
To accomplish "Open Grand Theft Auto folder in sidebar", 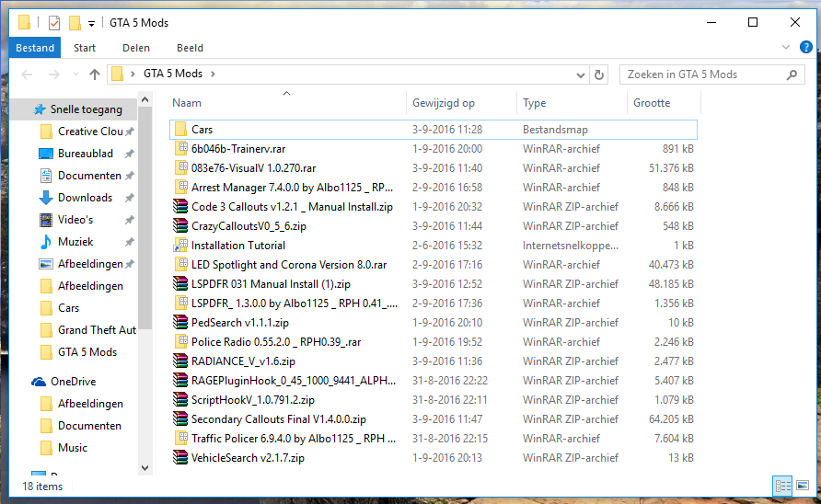I will click(x=97, y=330).
